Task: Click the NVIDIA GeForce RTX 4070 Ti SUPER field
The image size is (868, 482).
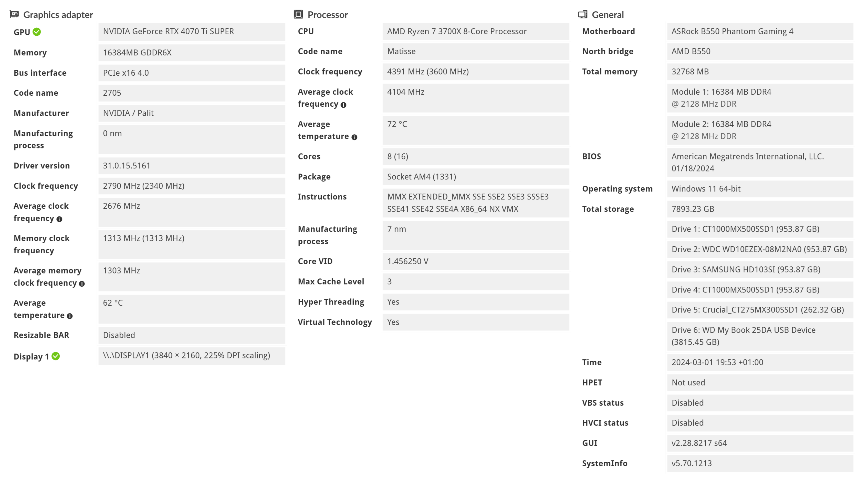Action: 191,32
